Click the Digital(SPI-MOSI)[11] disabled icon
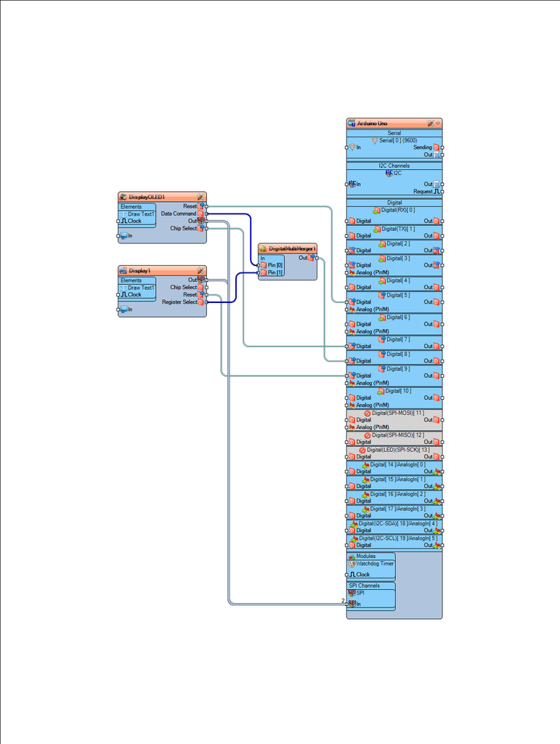Viewport: 560px width, 744px height. pyautogui.click(x=368, y=413)
